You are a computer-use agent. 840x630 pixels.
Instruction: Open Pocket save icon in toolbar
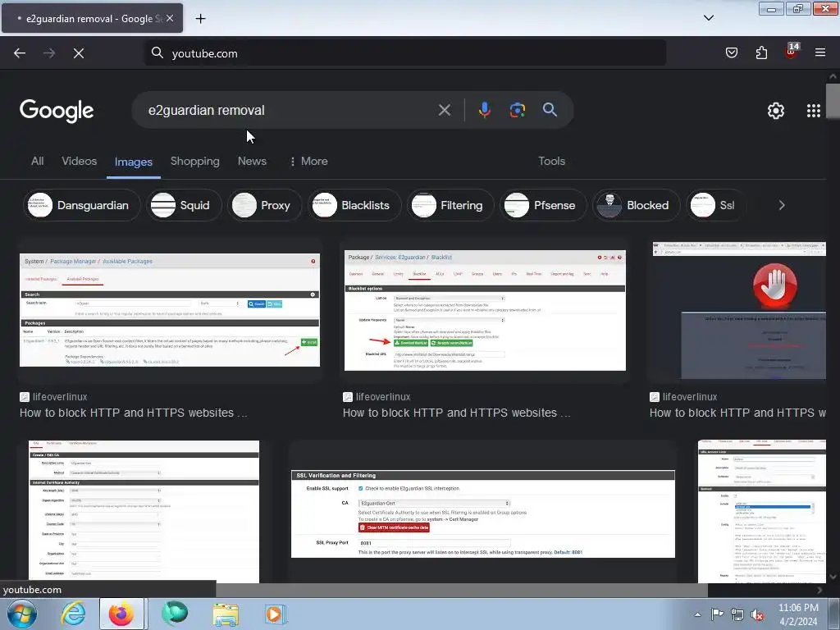pyautogui.click(x=731, y=52)
